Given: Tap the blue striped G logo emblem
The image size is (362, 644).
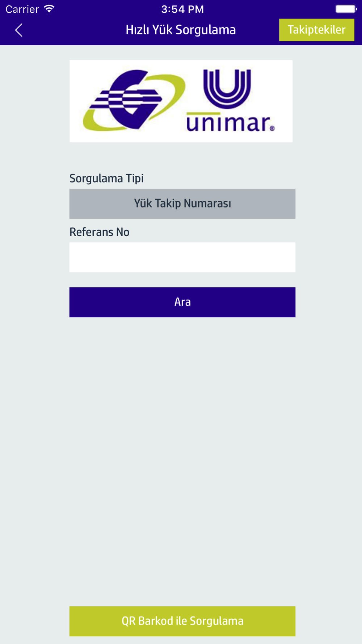Looking at the screenshot, I should click(x=126, y=100).
